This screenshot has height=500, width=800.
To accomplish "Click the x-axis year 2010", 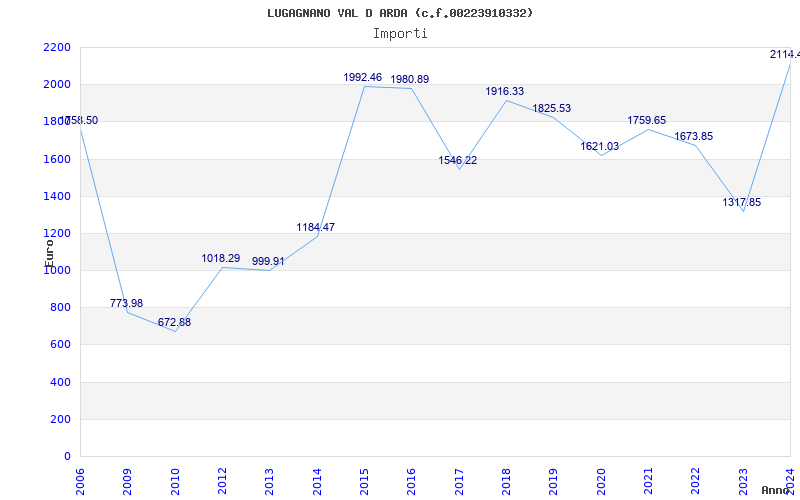I will (x=175, y=482).
